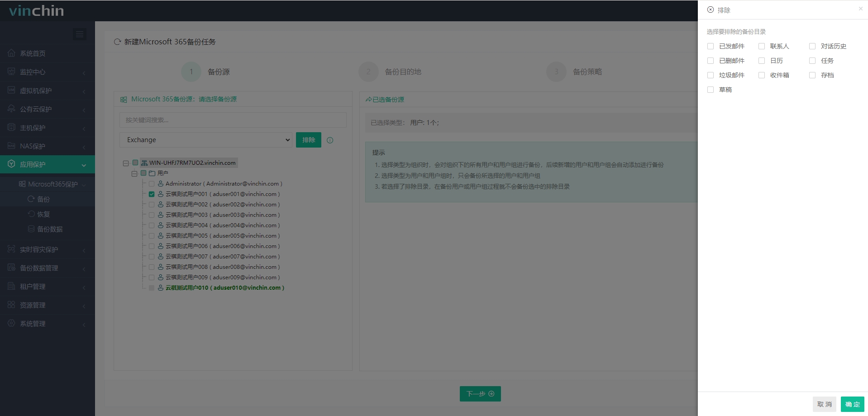Expand 实时容灾保护 sidebar menu

(48, 249)
